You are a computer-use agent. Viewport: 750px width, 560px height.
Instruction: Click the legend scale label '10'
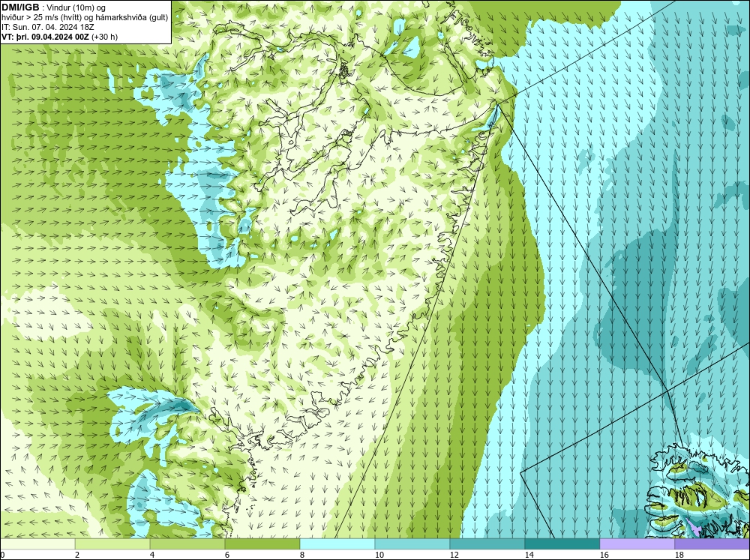(379, 555)
